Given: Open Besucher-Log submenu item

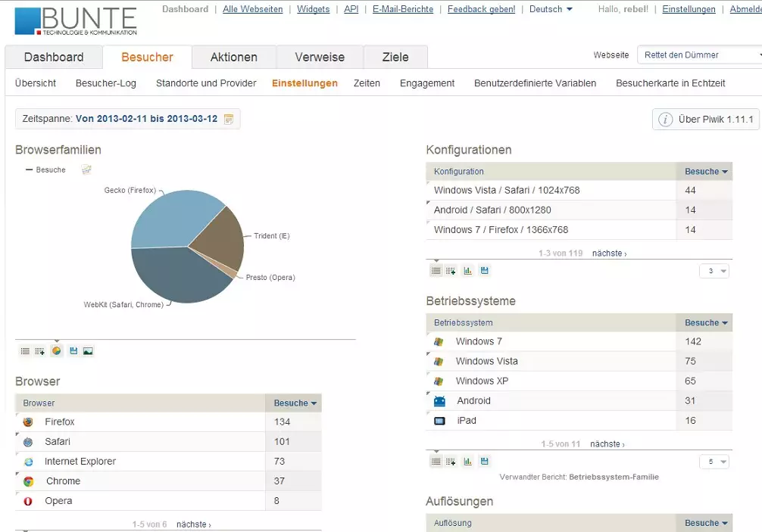Looking at the screenshot, I should pyautogui.click(x=106, y=83).
